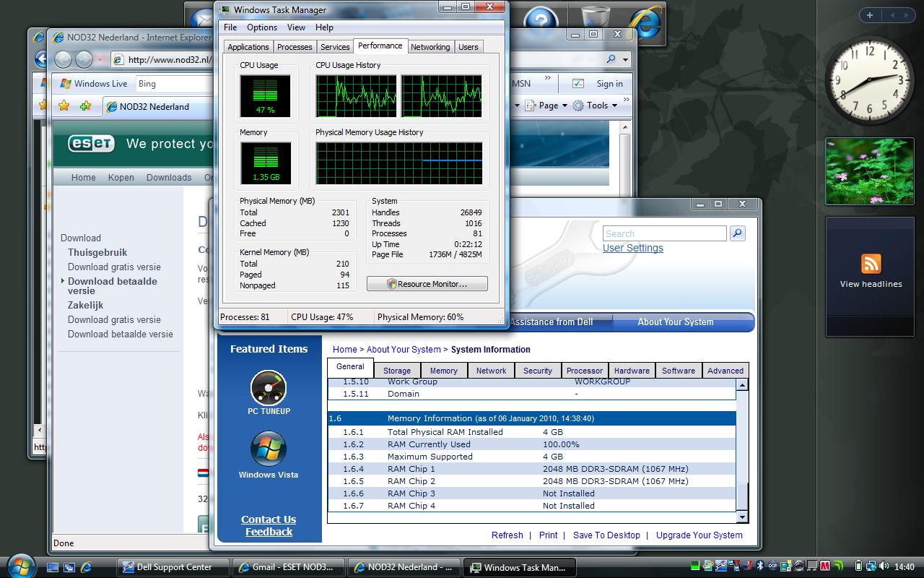Click the flower slideshow gadget picture
Image resolution: width=924 pixels, height=578 pixels.
(869, 171)
